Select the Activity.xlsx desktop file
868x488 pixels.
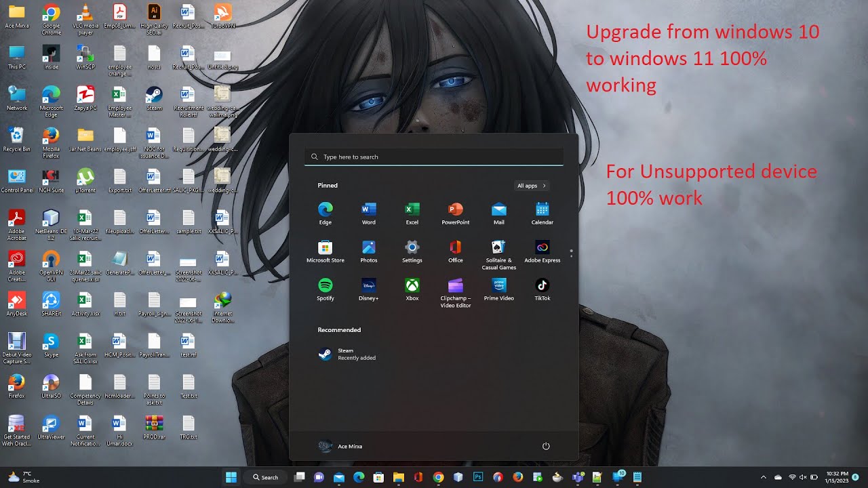pyautogui.click(x=85, y=304)
